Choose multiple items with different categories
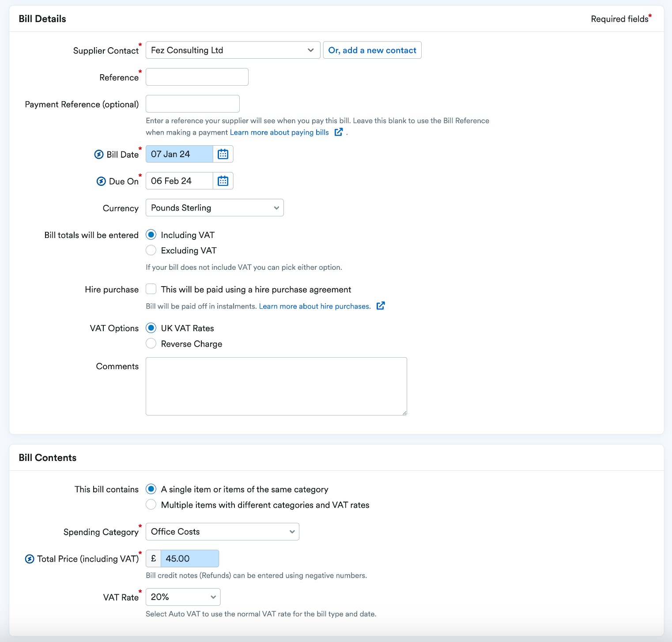The image size is (672, 642). pyautogui.click(x=151, y=504)
